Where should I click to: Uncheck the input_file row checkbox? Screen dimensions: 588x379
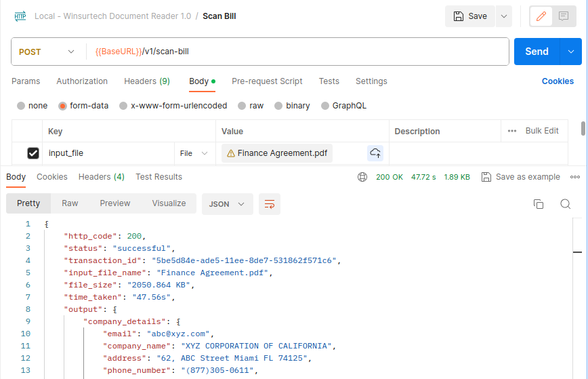pos(33,153)
